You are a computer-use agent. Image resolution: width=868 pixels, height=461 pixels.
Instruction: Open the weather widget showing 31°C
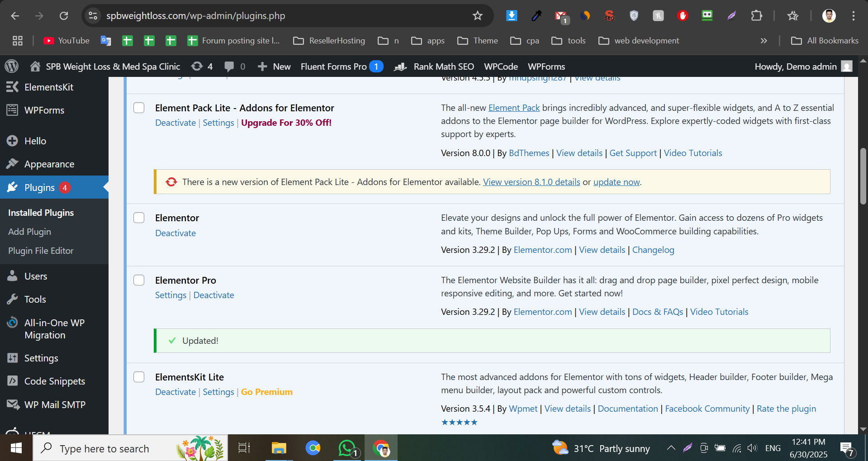(x=601, y=448)
